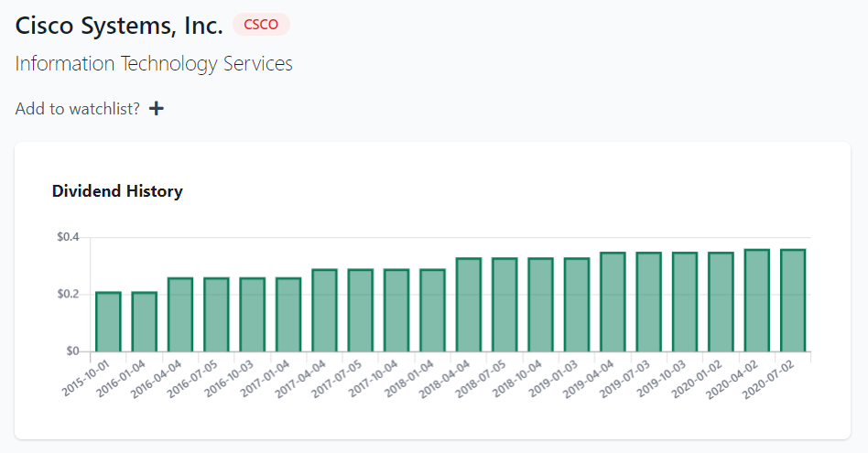Select the 2016-07-05 dividend bar
The height and width of the screenshot is (453, 868).
click(x=216, y=315)
